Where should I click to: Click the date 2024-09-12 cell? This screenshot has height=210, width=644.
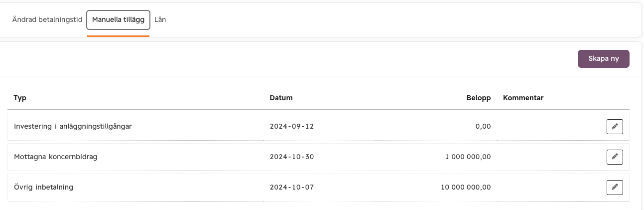(292, 127)
